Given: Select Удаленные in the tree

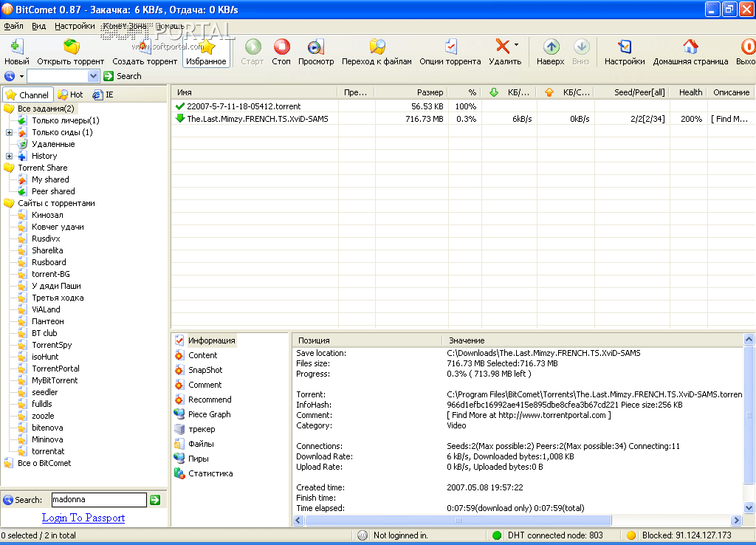Looking at the screenshot, I should coord(53,144).
